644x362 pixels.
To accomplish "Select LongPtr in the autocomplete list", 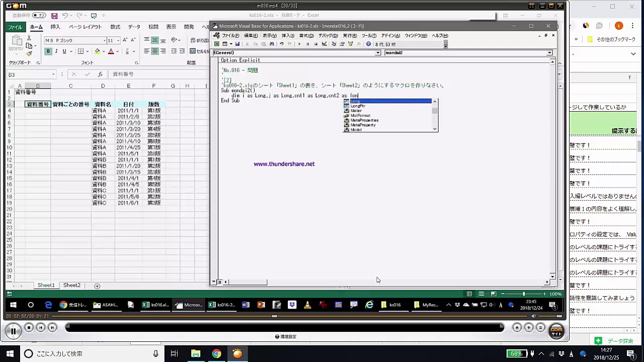I will (x=358, y=106).
